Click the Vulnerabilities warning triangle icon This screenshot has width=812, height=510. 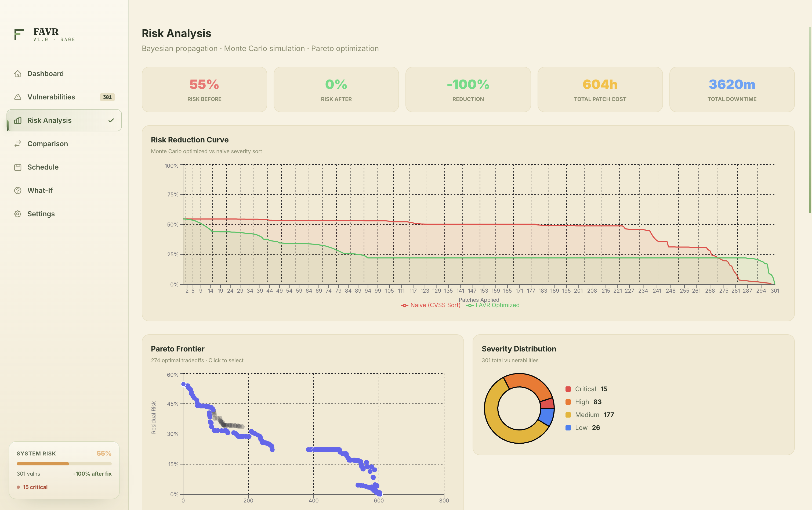(18, 97)
